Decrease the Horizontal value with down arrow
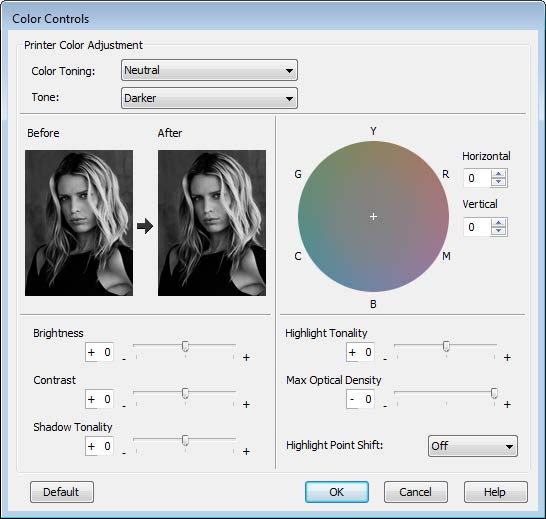This screenshot has width=546, height=519. (499, 181)
